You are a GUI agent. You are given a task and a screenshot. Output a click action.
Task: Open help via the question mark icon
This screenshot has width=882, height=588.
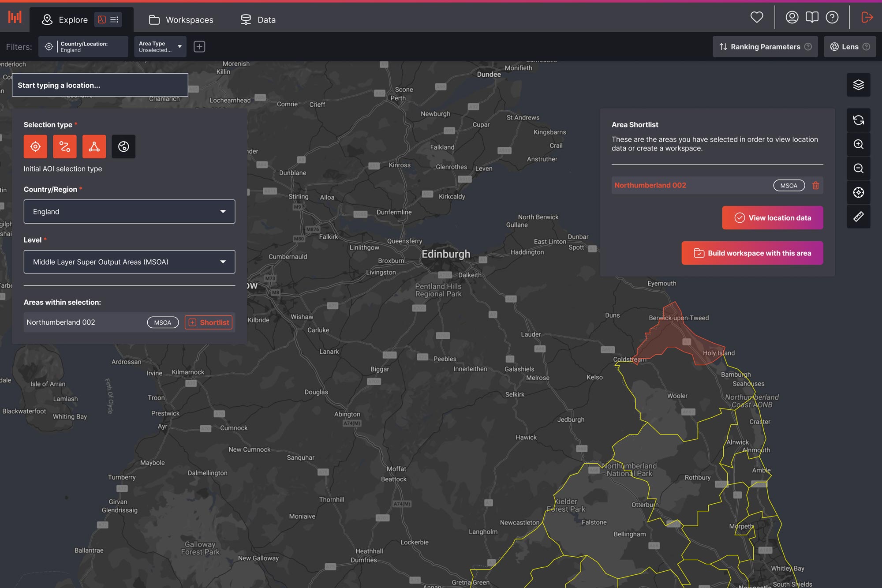(832, 17)
